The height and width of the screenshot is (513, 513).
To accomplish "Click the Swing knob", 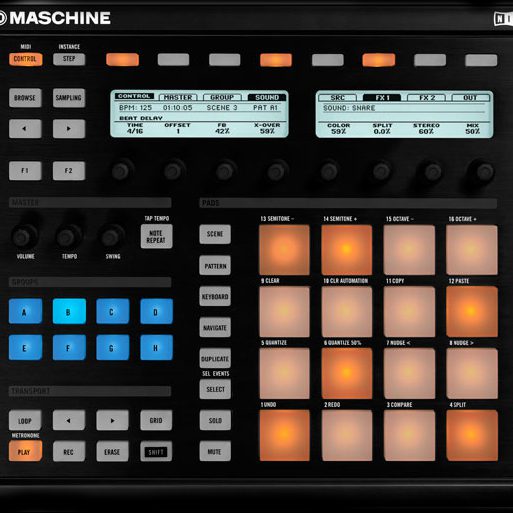I will pyautogui.click(x=112, y=237).
